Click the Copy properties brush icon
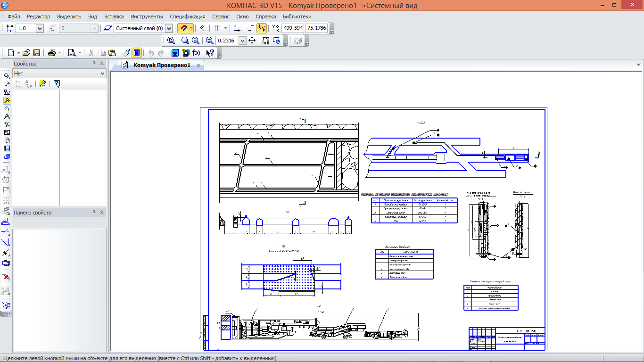The width and height of the screenshot is (644, 362). (126, 53)
